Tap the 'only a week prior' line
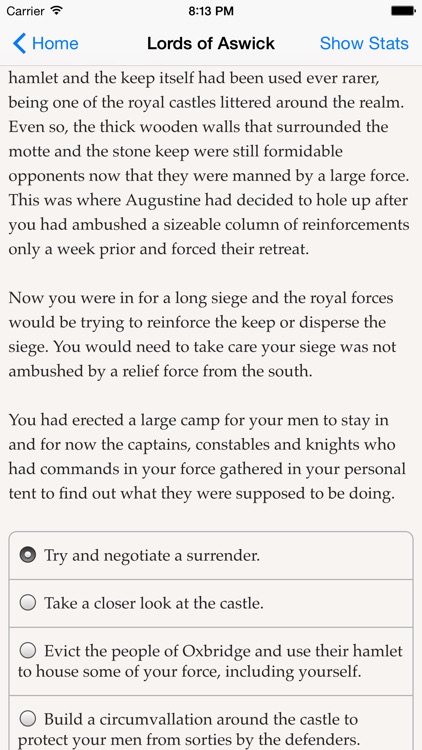 [x=158, y=250]
